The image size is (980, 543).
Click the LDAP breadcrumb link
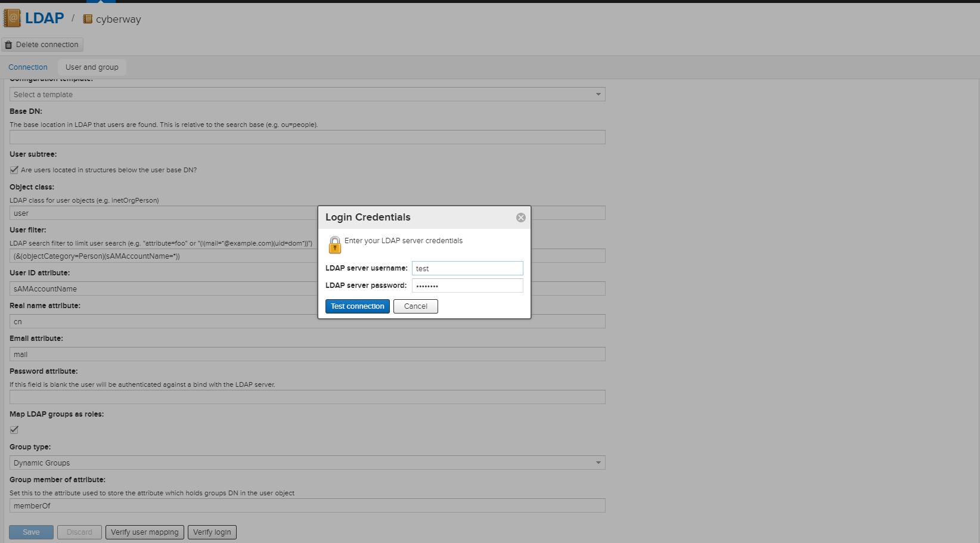point(44,18)
